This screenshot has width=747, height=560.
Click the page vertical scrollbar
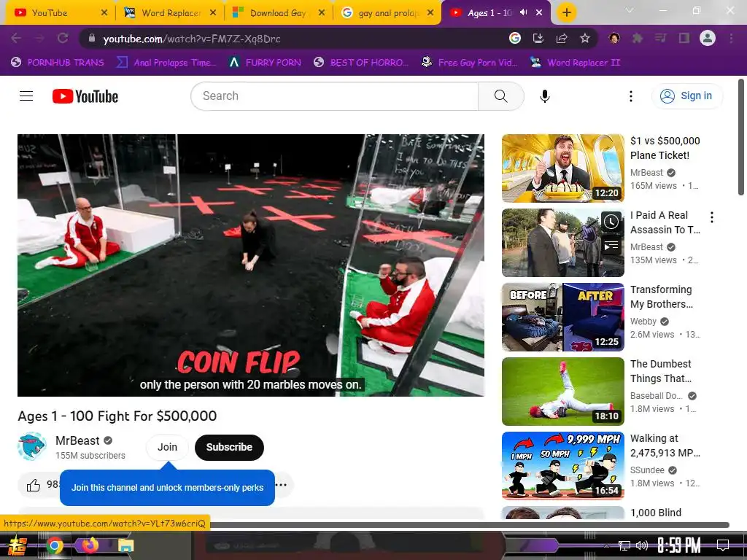741,136
